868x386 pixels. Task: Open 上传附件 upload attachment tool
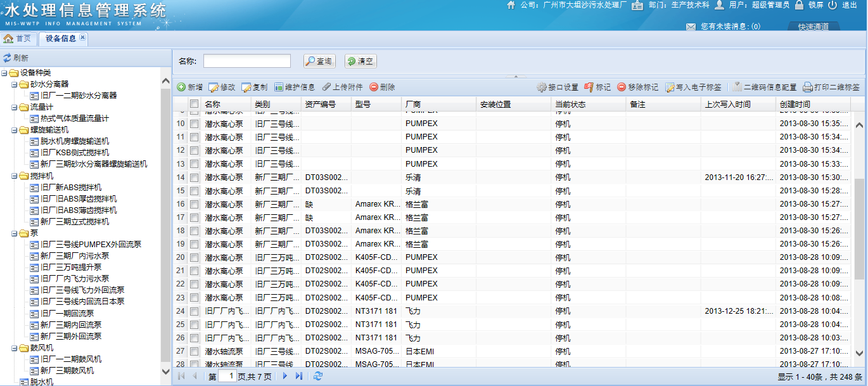click(327, 87)
